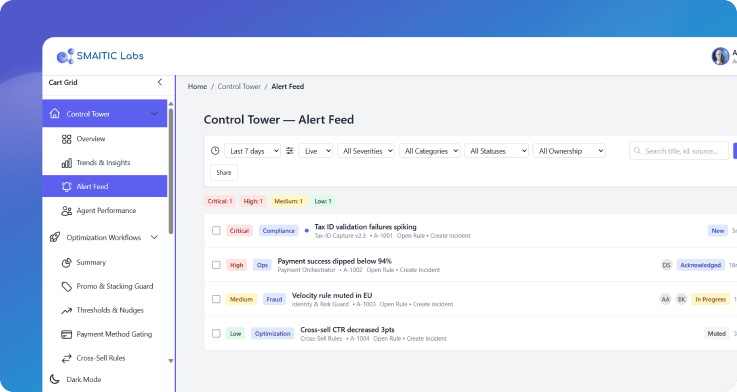Viewport: 737px width, 392px height.
Task: Create Incident link on Cross-sell CTR alert
Action: (427, 339)
